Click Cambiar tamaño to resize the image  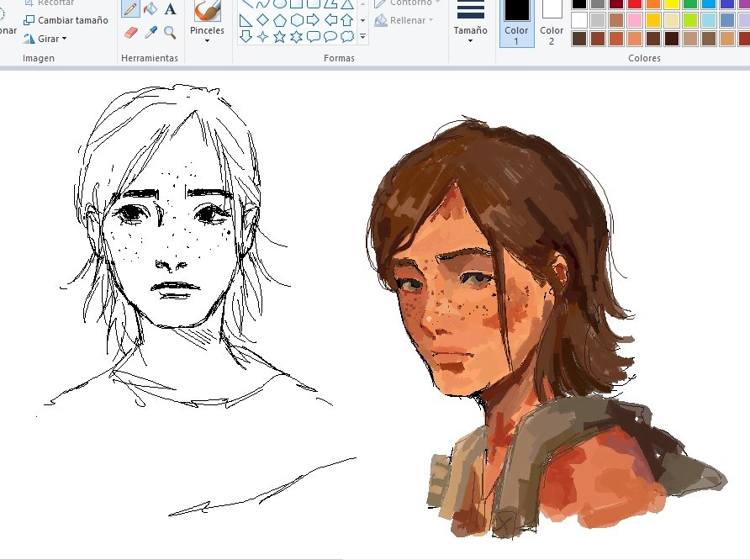[x=66, y=20]
